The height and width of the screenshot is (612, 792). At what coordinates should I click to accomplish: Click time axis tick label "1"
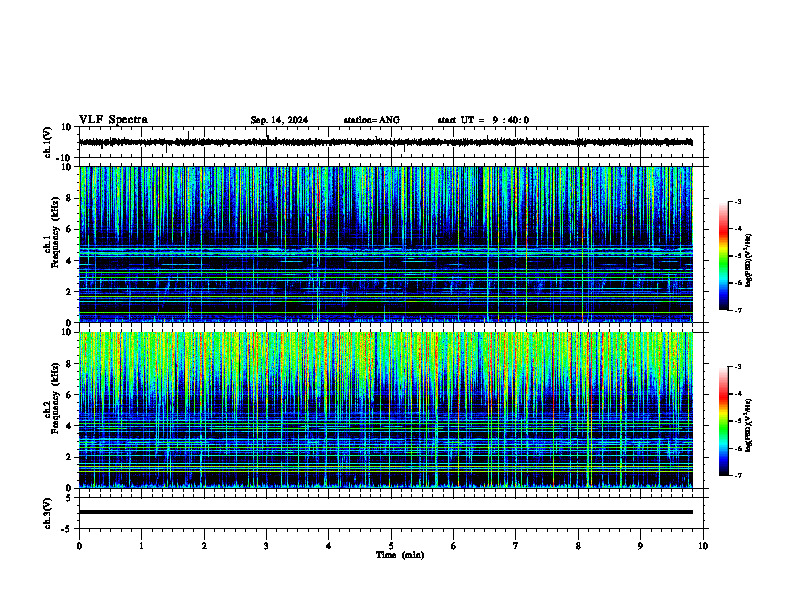pyautogui.click(x=141, y=546)
